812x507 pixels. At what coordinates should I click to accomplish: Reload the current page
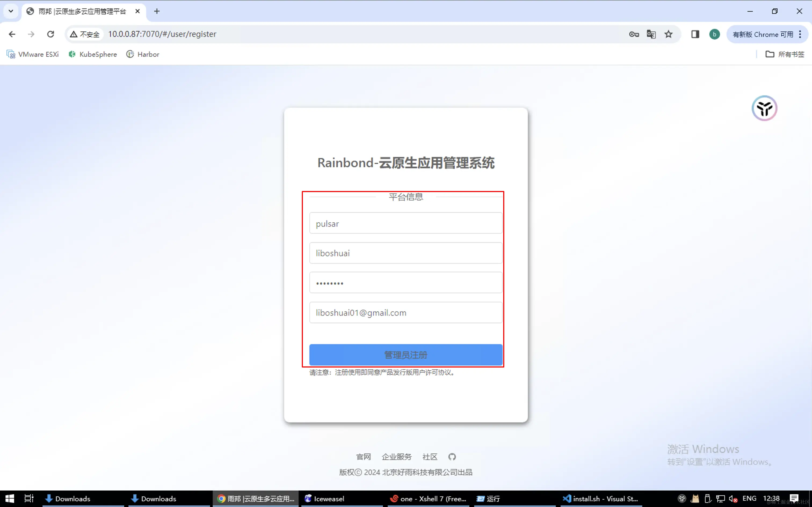point(51,34)
